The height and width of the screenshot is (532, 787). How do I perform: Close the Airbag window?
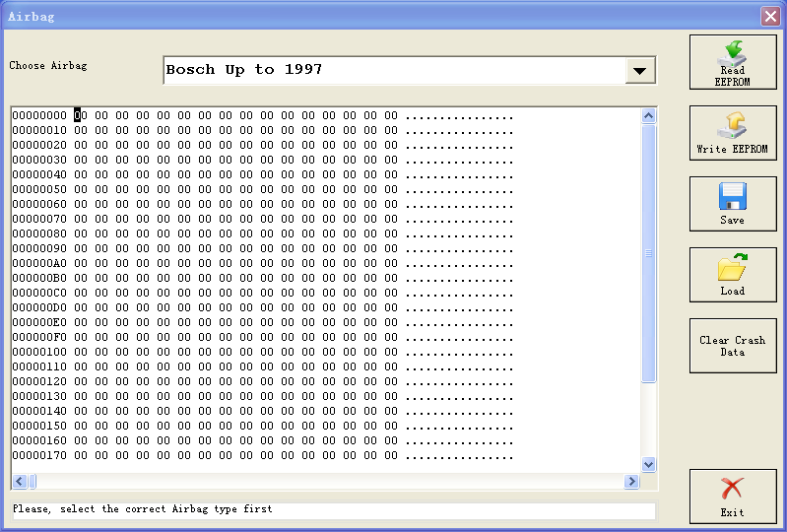(x=770, y=16)
